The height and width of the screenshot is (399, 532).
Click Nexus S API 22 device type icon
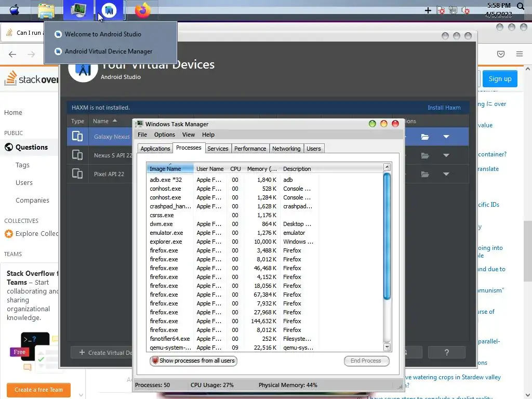77,155
